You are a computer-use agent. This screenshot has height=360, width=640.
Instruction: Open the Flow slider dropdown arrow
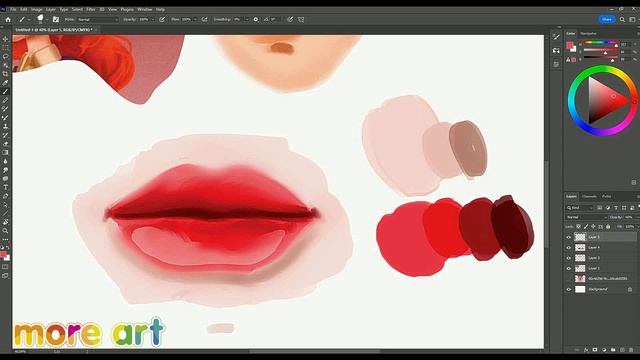(x=195, y=19)
